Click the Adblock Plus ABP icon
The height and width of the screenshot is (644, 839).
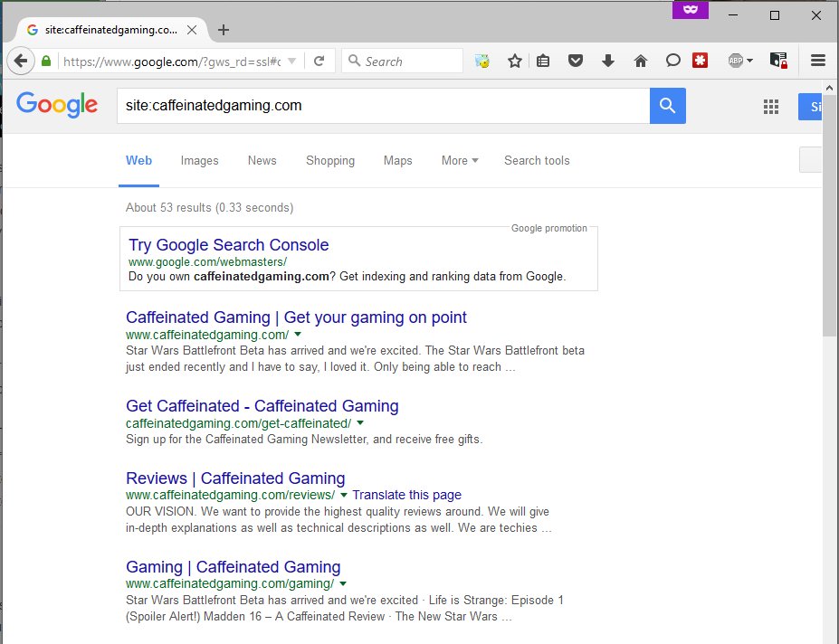pos(736,61)
